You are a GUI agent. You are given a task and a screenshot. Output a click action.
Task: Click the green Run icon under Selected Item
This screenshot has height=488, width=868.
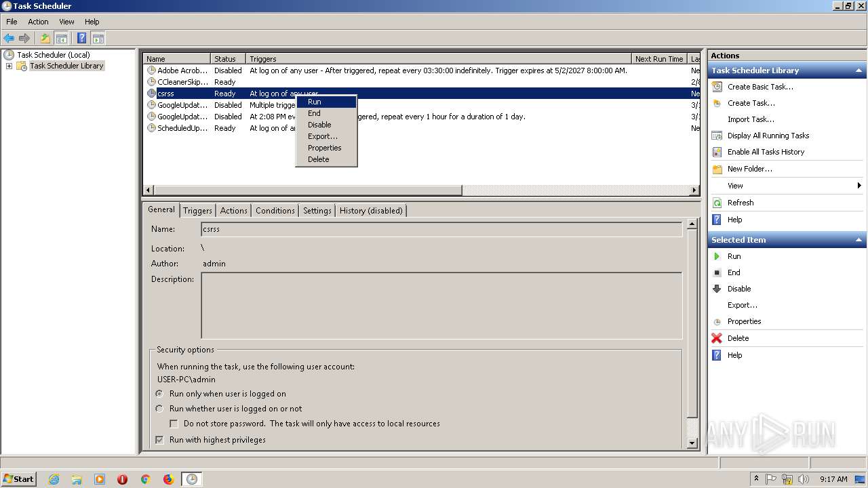(717, 256)
